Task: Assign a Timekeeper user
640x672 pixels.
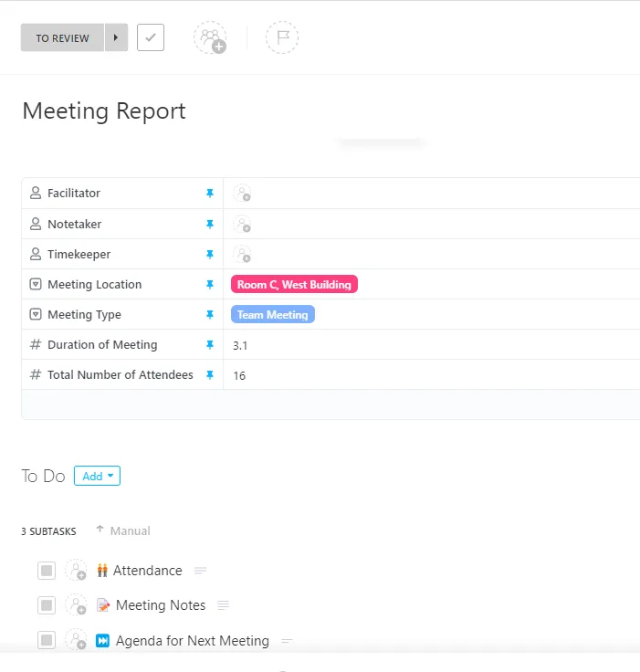Action: pyautogui.click(x=242, y=255)
